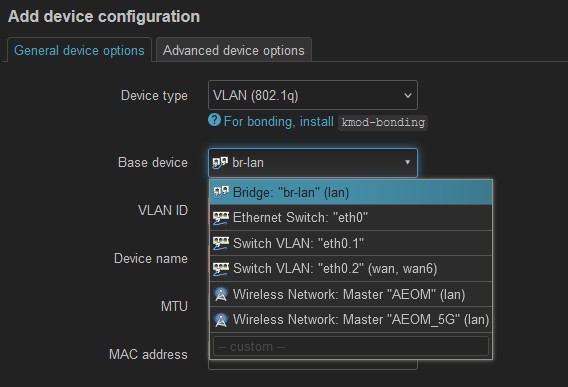Collapse the Base device dropdown arrow
Image resolution: width=568 pixels, height=387 pixels.
tap(408, 162)
